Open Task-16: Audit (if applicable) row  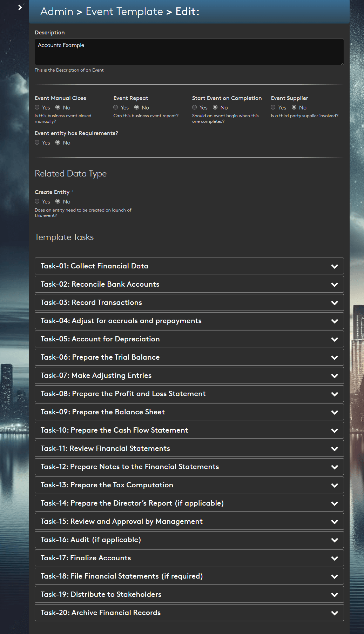coord(189,540)
